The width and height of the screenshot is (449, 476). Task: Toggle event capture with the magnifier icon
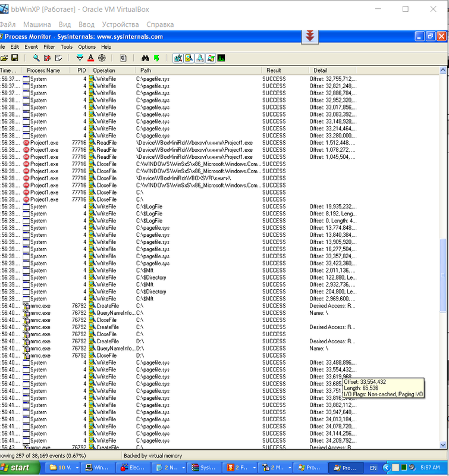tap(36, 58)
